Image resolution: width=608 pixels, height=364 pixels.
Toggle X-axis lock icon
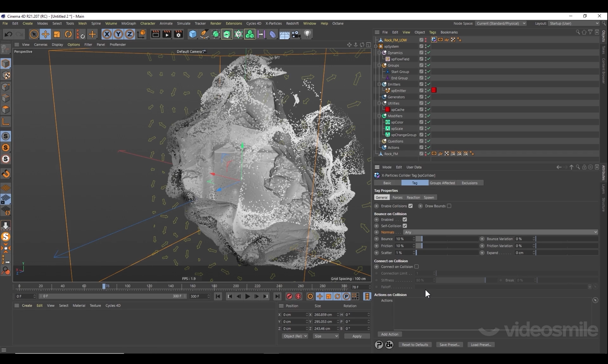tap(107, 34)
